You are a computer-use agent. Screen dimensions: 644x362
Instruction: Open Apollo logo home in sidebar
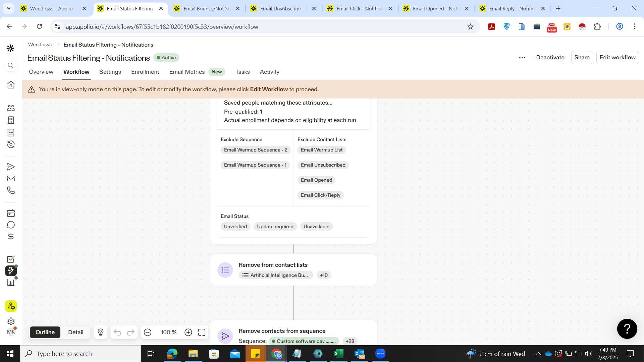pyautogui.click(x=10, y=48)
